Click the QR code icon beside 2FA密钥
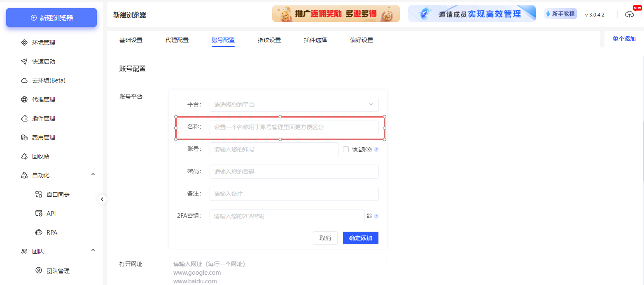The width and height of the screenshot is (644, 285). point(369,215)
